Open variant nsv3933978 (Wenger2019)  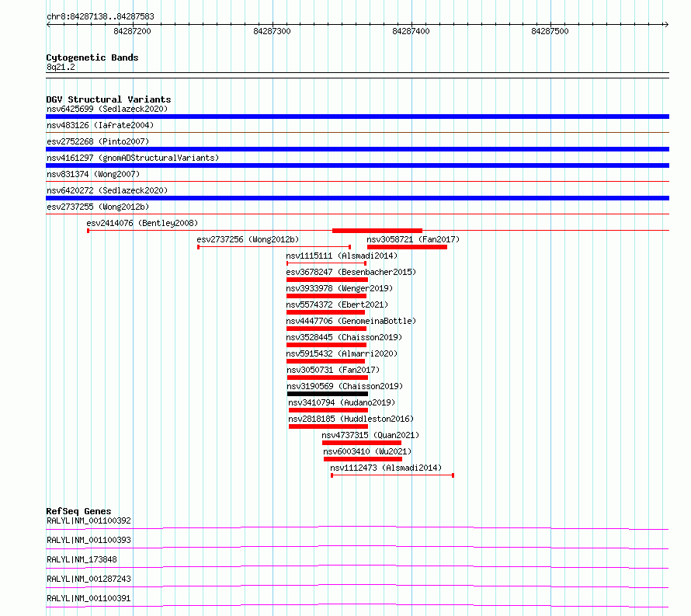click(x=339, y=288)
